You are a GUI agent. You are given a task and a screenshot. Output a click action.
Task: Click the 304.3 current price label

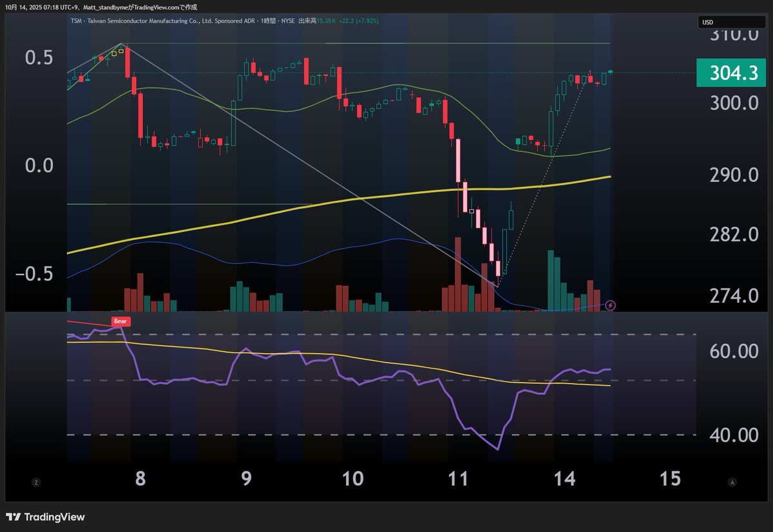coord(733,73)
